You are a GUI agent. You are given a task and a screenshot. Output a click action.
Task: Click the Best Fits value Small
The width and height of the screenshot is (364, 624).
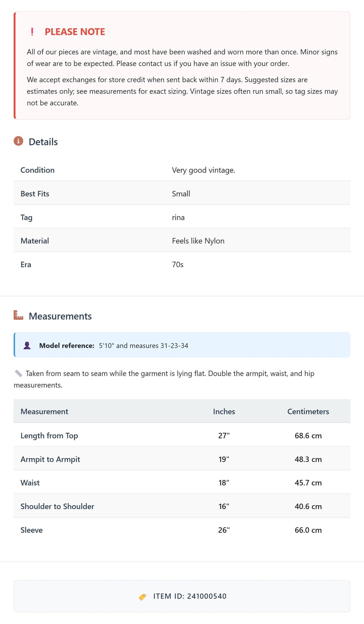tap(181, 194)
